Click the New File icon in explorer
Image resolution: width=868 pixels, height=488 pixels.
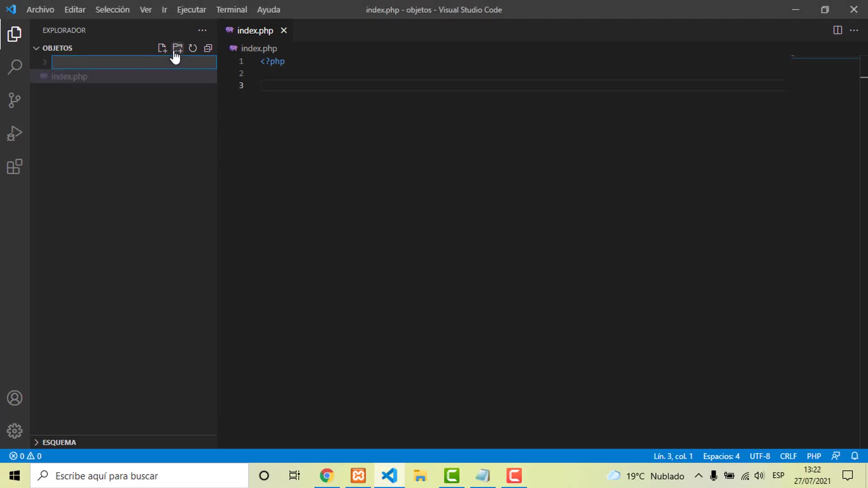(162, 48)
